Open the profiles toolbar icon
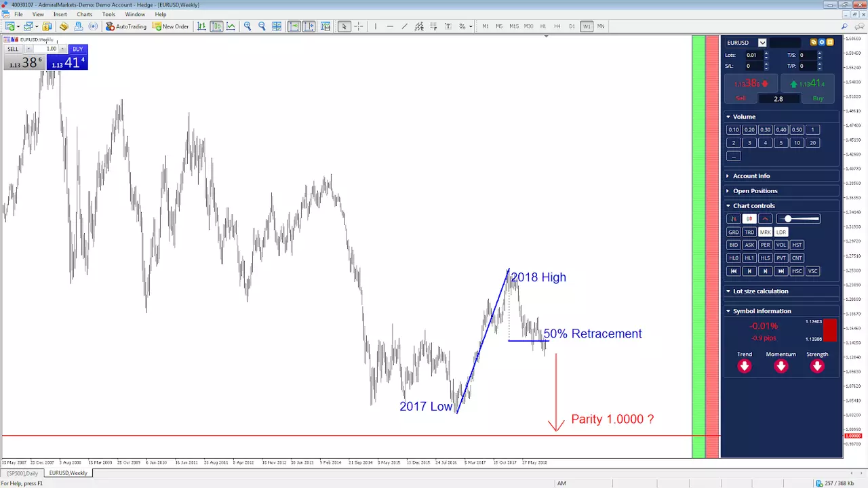 (28, 26)
